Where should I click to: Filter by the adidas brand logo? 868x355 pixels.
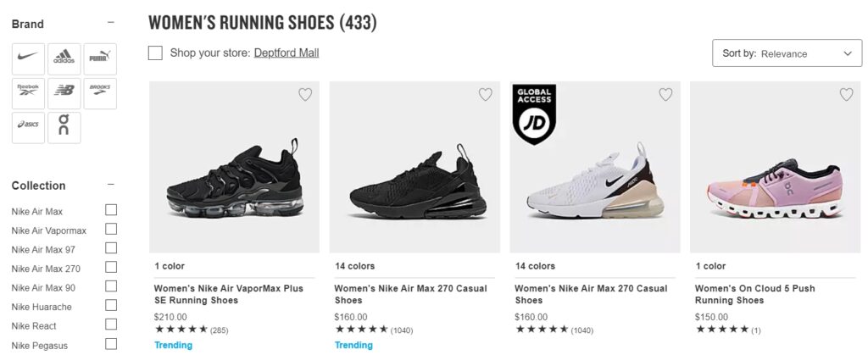tap(64, 58)
